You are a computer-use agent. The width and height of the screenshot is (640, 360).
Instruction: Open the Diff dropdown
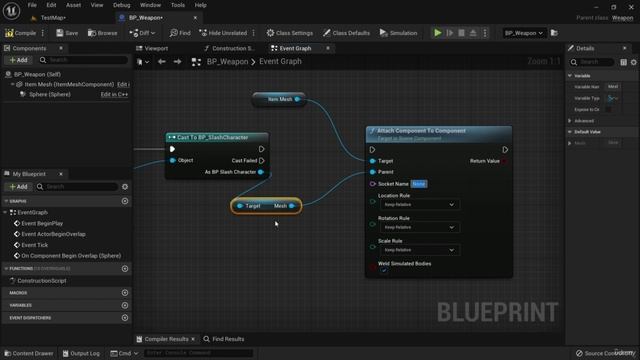[142, 33]
